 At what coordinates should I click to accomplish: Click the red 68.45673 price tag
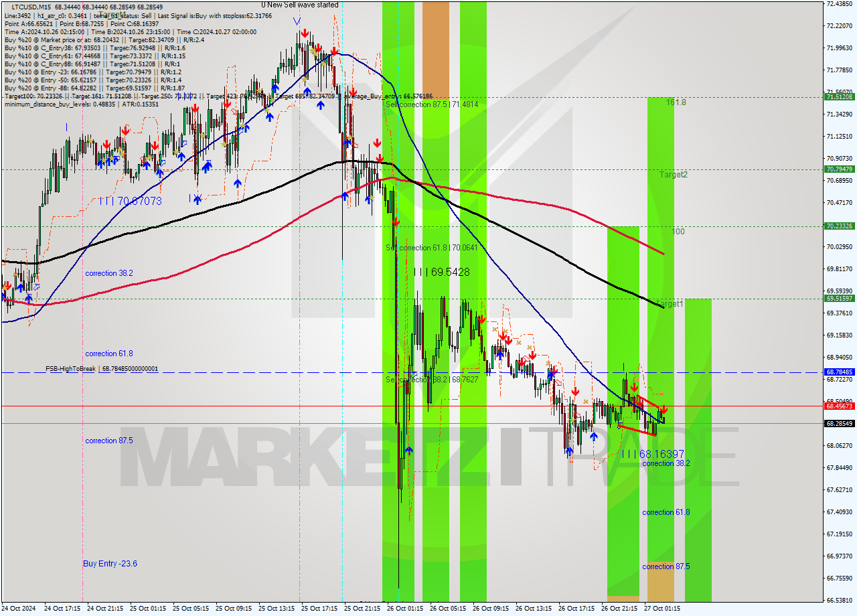pyautogui.click(x=839, y=406)
